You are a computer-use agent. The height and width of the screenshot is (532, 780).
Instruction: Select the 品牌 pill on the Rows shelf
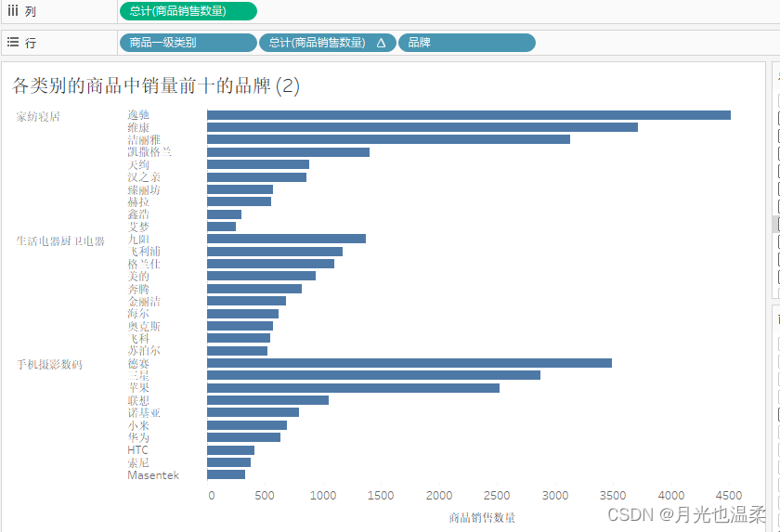coord(466,43)
